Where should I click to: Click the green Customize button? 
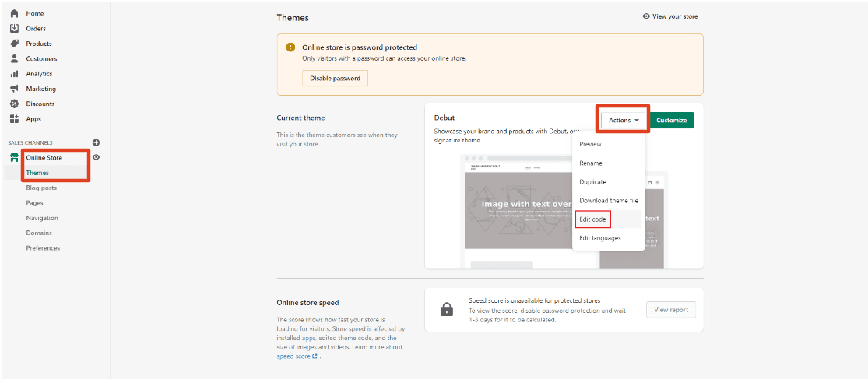click(671, 120)
